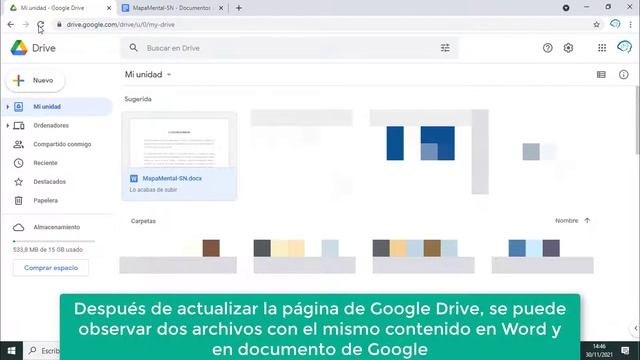This screenshot has width=640, height=360.
Task: Close the MapaMental-SN Documentos tab
Action: point(221,8)
